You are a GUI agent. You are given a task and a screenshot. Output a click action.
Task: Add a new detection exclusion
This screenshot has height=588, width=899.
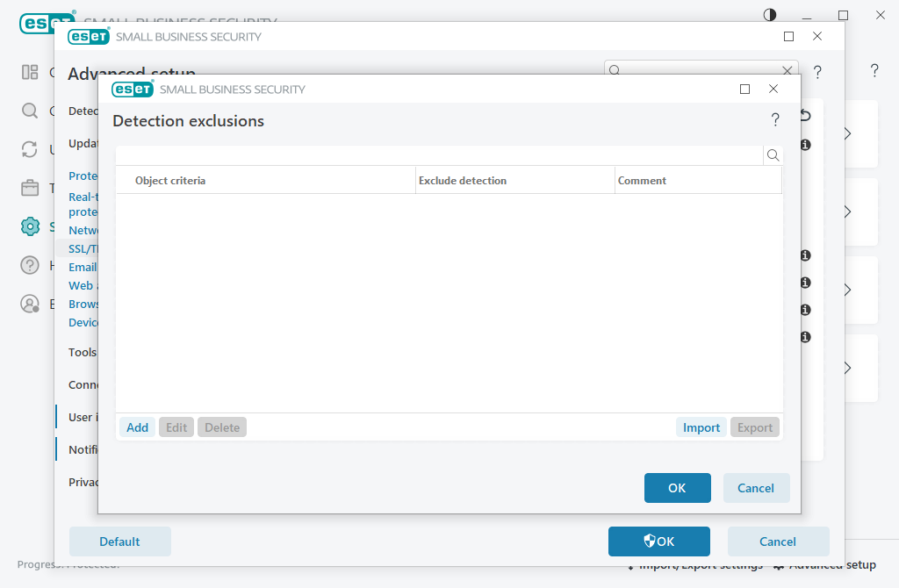click(x=137, y=427)
